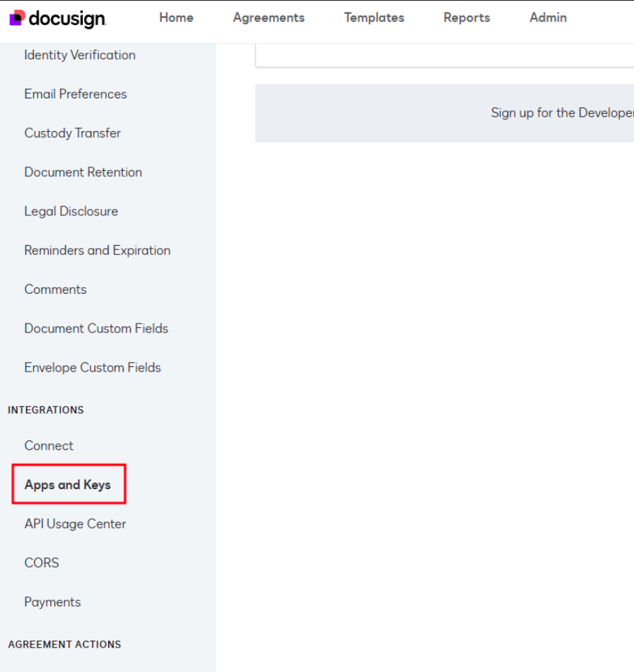Go to Email Preferences

pos(75,94)
